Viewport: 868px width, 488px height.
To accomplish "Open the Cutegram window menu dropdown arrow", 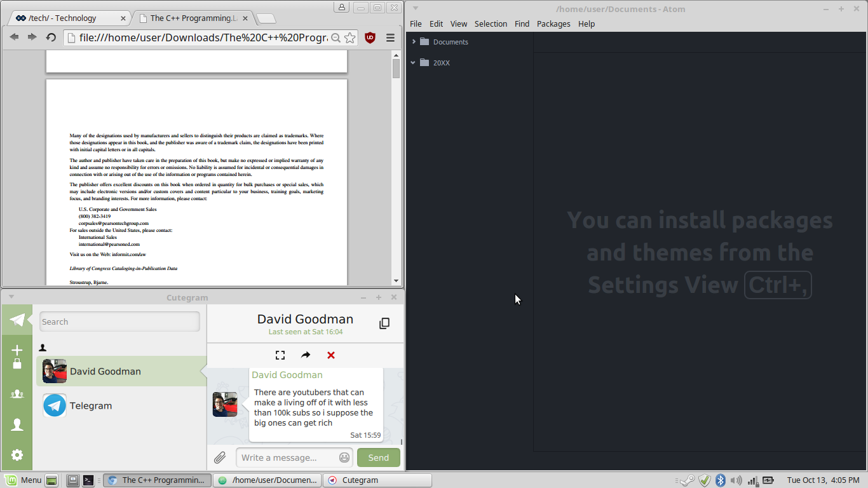I will click(x=11, y=297).
